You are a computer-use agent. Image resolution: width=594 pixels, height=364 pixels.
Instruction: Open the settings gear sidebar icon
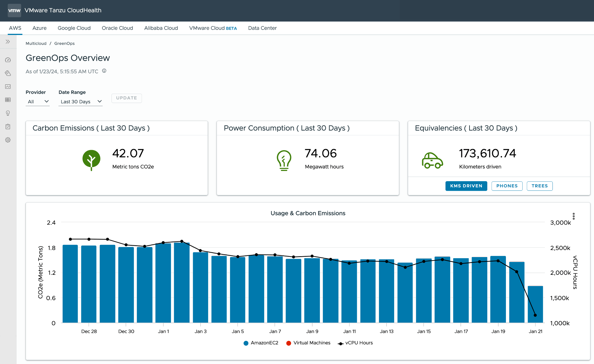click(x=8, y=140)
